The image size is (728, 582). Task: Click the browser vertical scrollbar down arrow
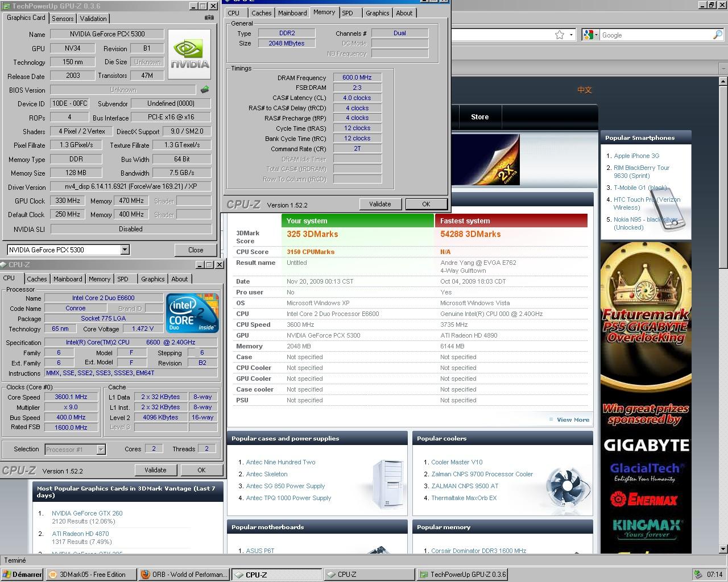723,549
